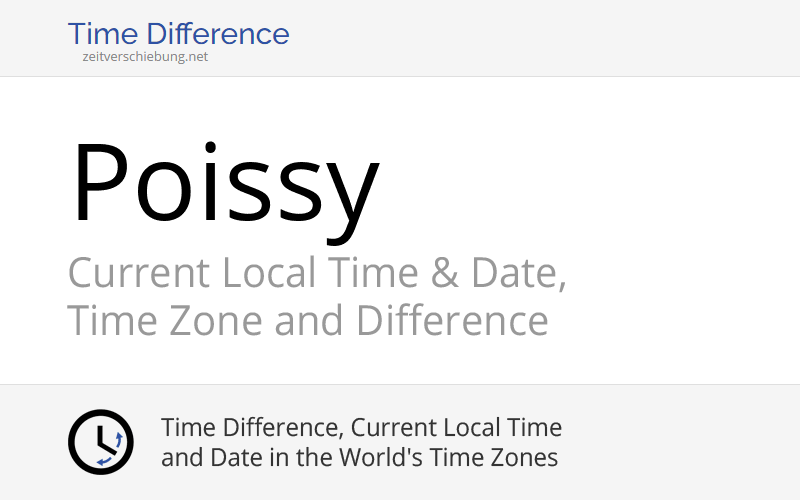Image resolution: width=800 pixels, height=500 pixels.
Task: Click the 'Time Zone and Difference' subtitle line
Action: 307,321
